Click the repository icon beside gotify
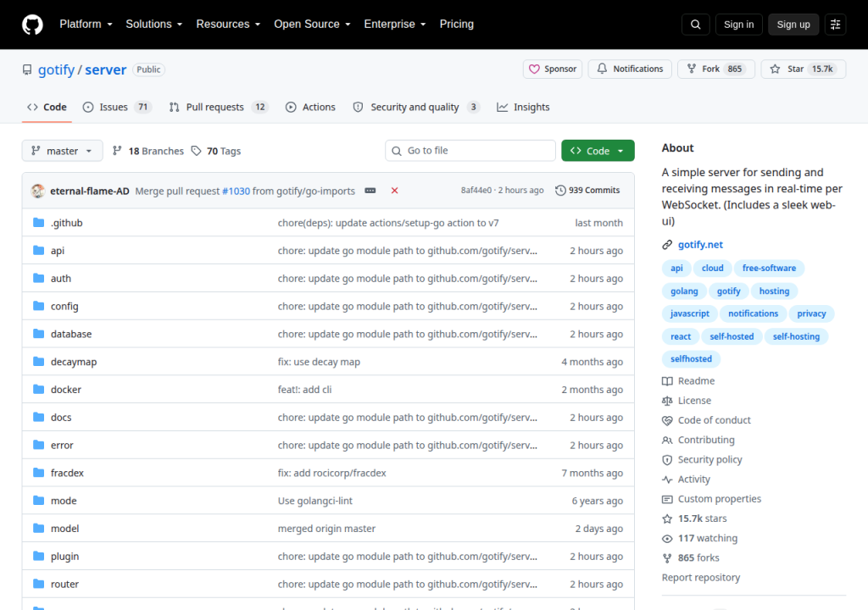868x610 pixels. point(27,69)
